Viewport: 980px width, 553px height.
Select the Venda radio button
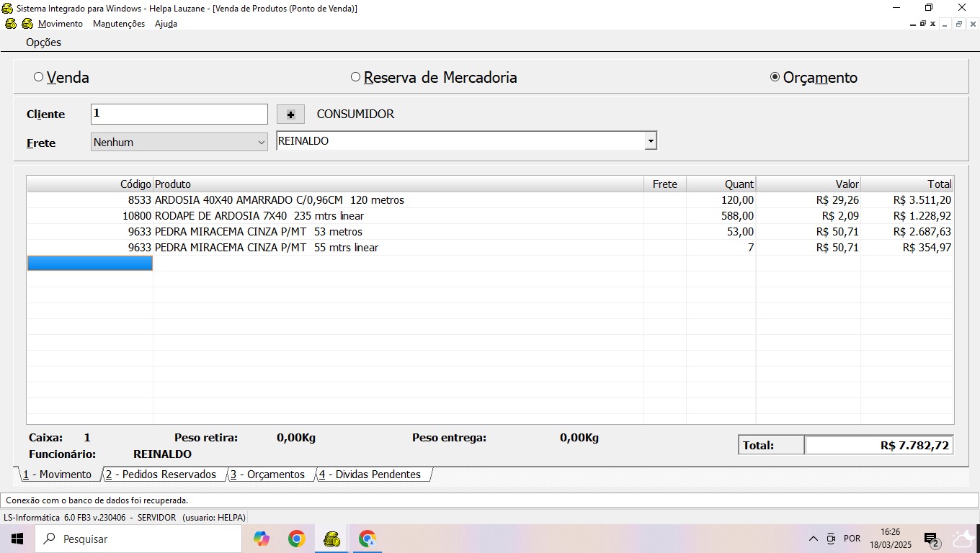tap(39, 77)
